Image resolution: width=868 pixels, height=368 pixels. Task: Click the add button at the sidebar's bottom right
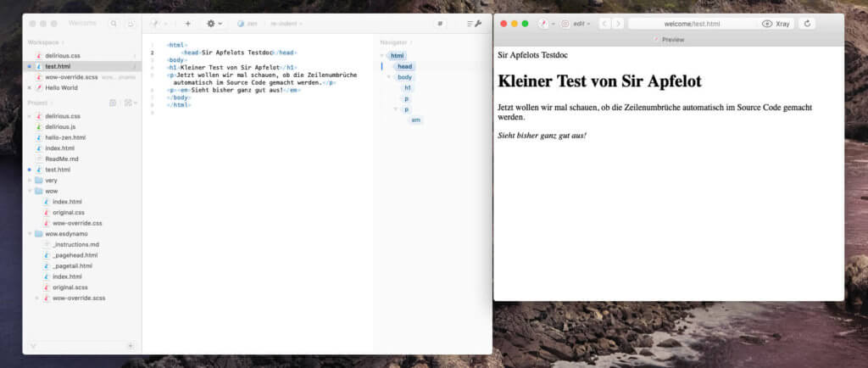131,346
